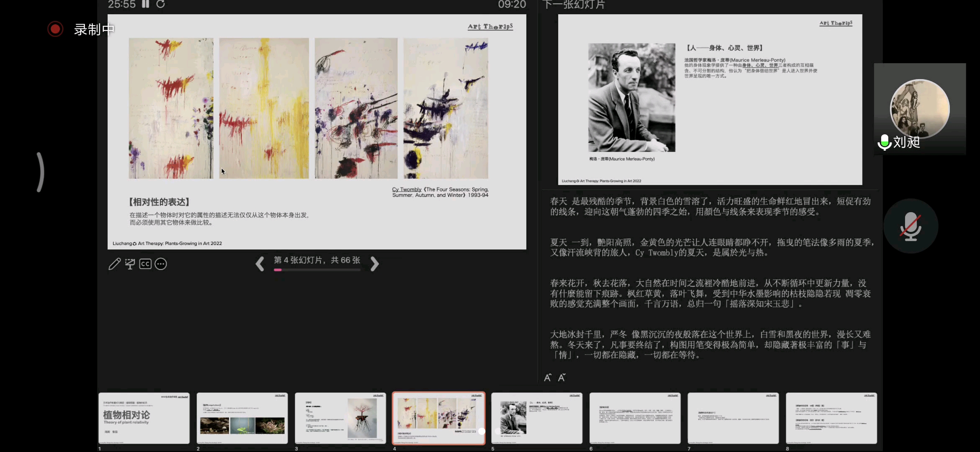Screen dimensions: 980x452
Task: Select the pen annotation tool
Action: click(114, 264)
